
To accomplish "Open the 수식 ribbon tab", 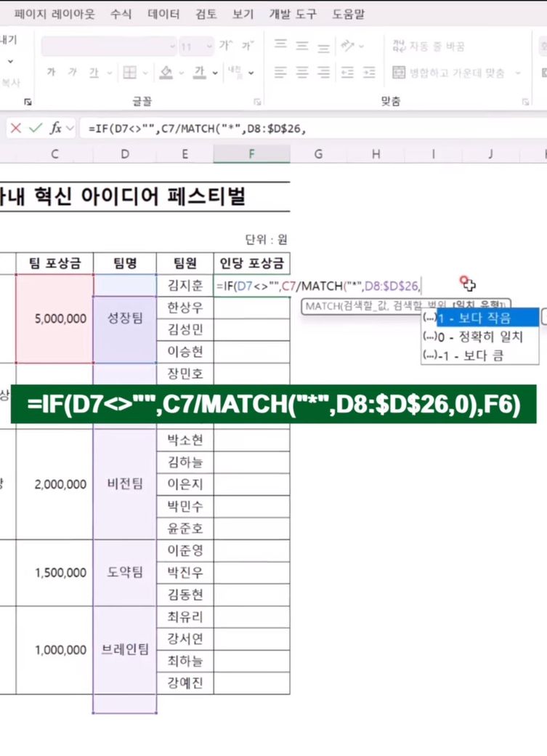I will click(121, 14).
